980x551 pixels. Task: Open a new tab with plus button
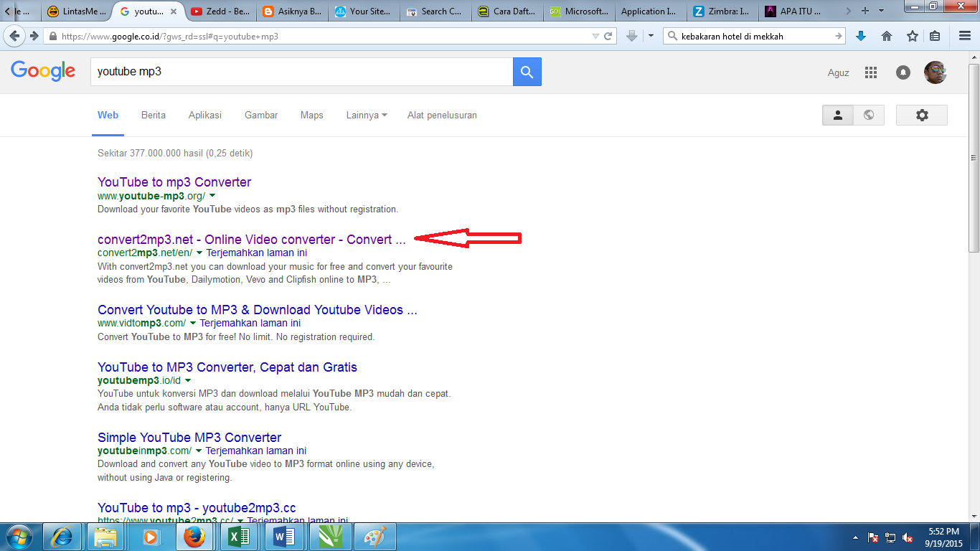[865, 11]
